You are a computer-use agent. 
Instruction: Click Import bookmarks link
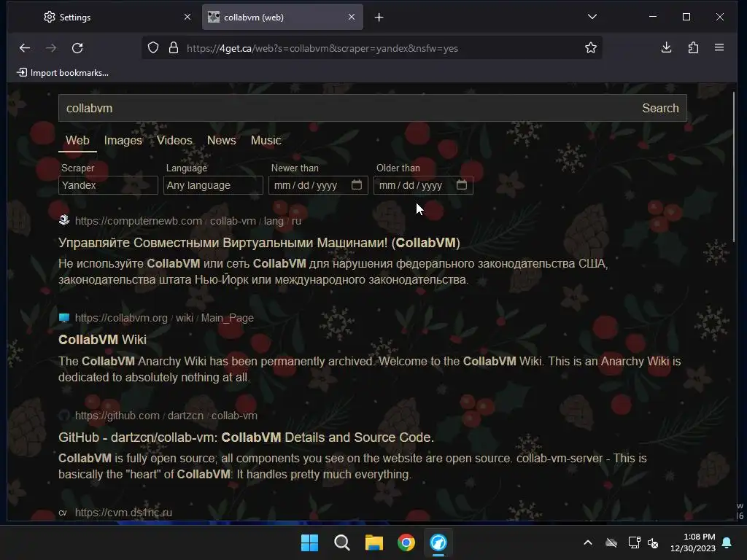[x=63, y=73]
